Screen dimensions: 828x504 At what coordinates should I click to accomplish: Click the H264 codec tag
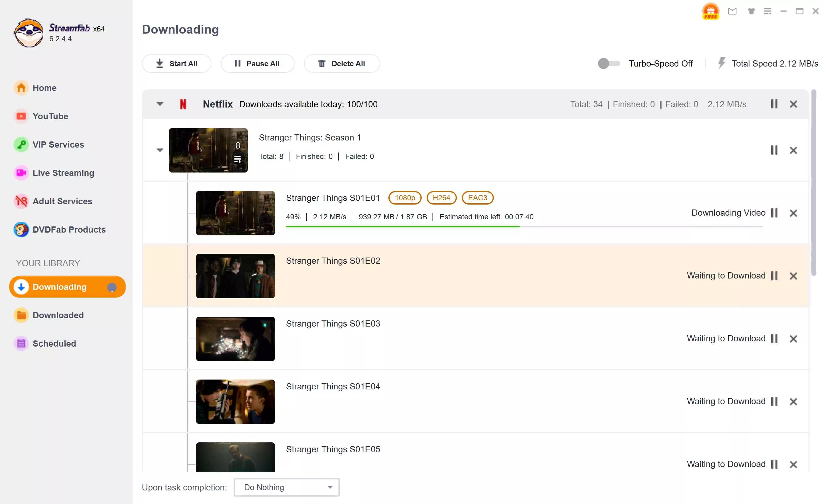pyautogui.click(x=441, y=197)
